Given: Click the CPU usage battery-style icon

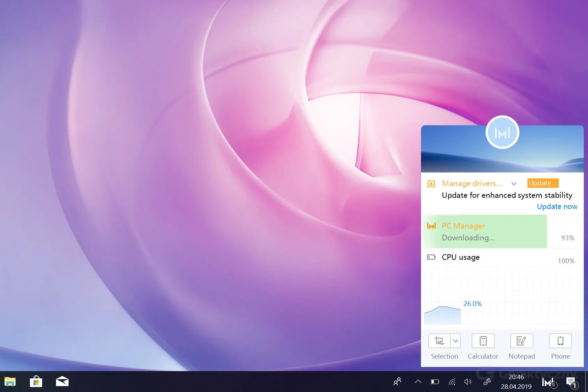Looking at the screenshot, I should point(431,257).
